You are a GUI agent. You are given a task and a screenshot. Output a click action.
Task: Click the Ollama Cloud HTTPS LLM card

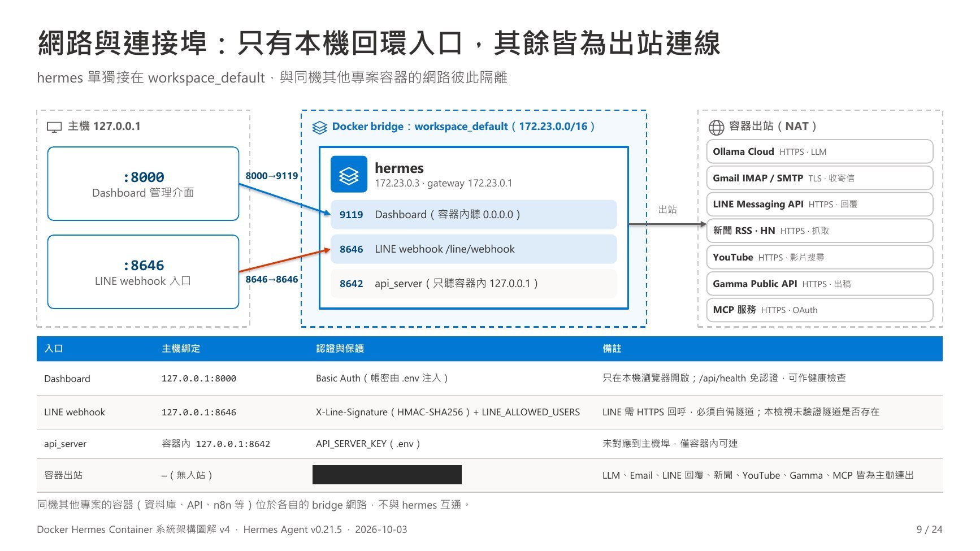(x=819, y=151)
